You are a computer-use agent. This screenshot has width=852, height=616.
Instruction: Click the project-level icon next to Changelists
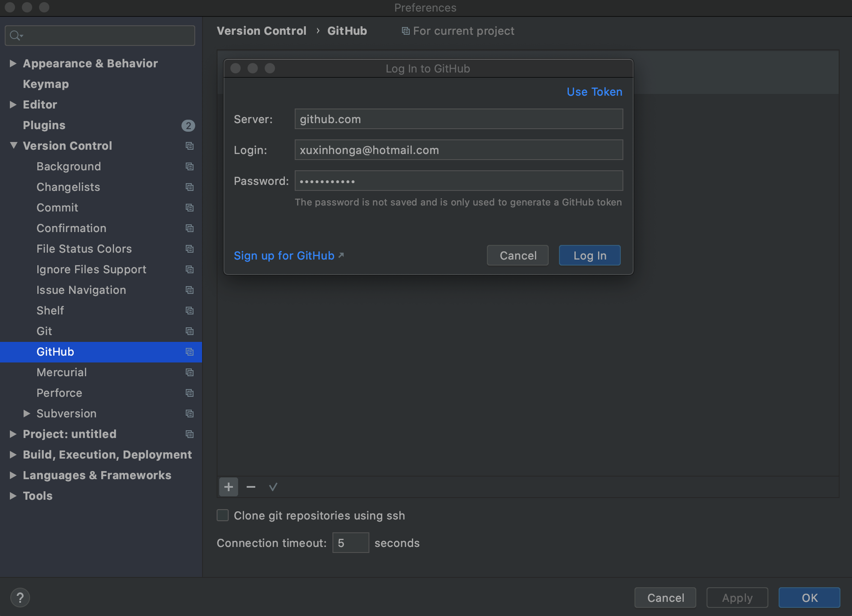[190, 187]
